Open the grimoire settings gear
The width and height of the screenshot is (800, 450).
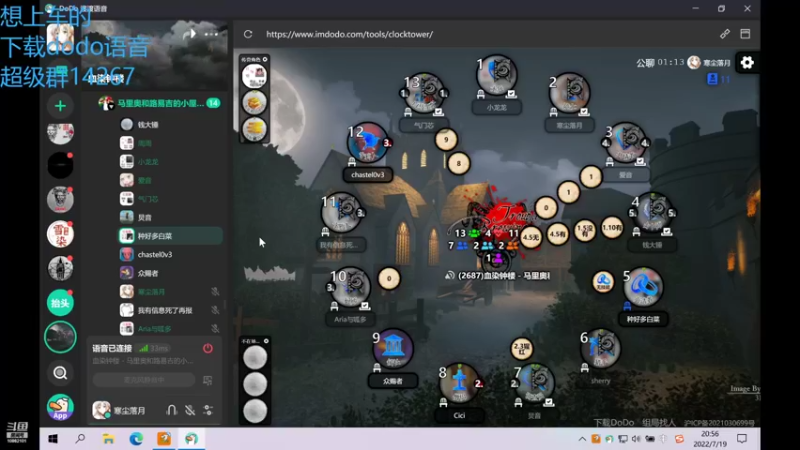[x=747, y=63]
